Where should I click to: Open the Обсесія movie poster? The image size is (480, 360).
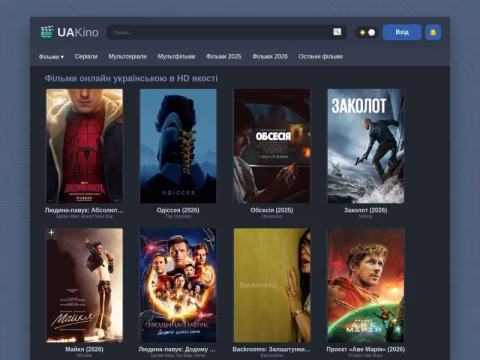[272, 146]
